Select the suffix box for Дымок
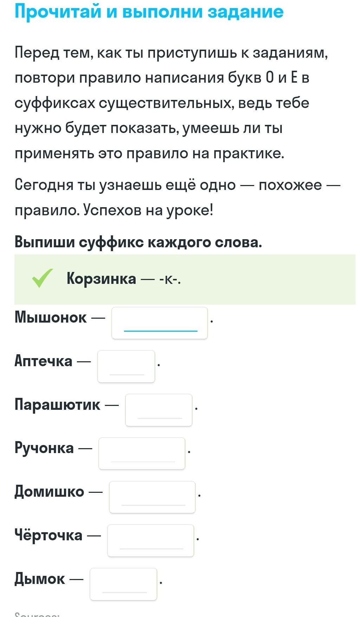The image size is (364, 617). tap(123, 584)
